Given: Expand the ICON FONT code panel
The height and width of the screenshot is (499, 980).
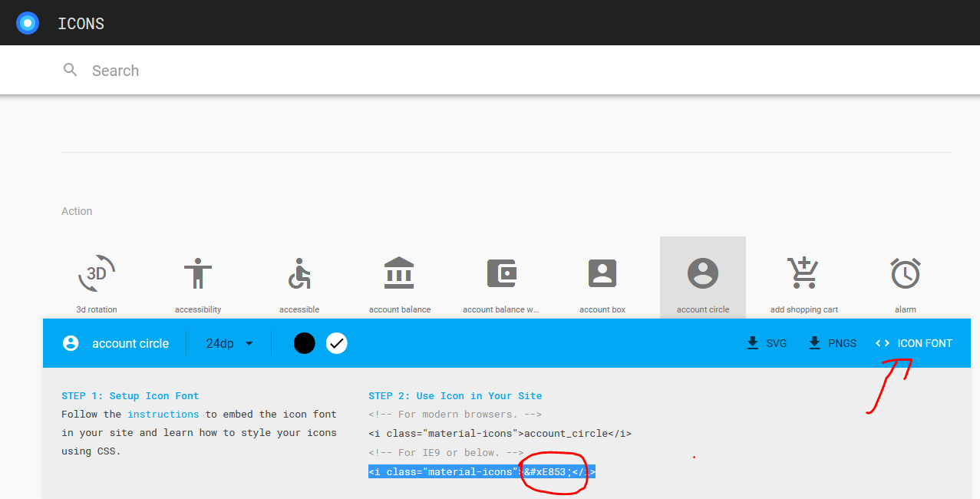Looking at the screenshot, I should tap(913, 343).
